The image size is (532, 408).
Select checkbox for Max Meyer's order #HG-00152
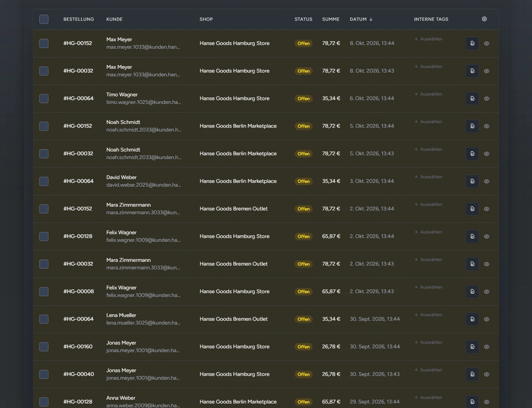(x=44, y=43)
